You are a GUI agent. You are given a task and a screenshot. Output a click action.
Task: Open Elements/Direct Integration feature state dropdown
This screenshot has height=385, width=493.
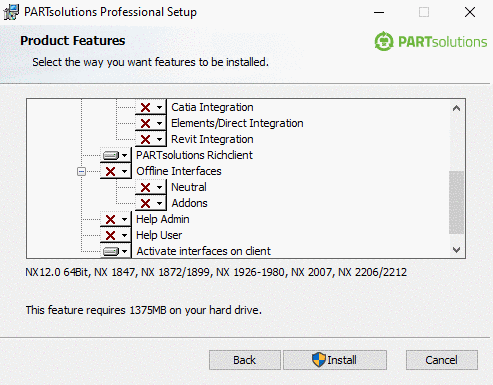click(x=151, y=123)
